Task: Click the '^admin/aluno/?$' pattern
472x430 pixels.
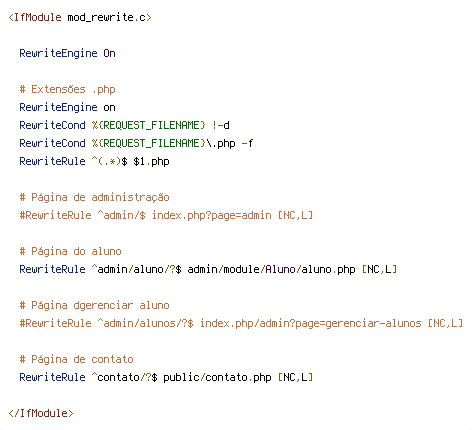Action: tap(136, 269)
